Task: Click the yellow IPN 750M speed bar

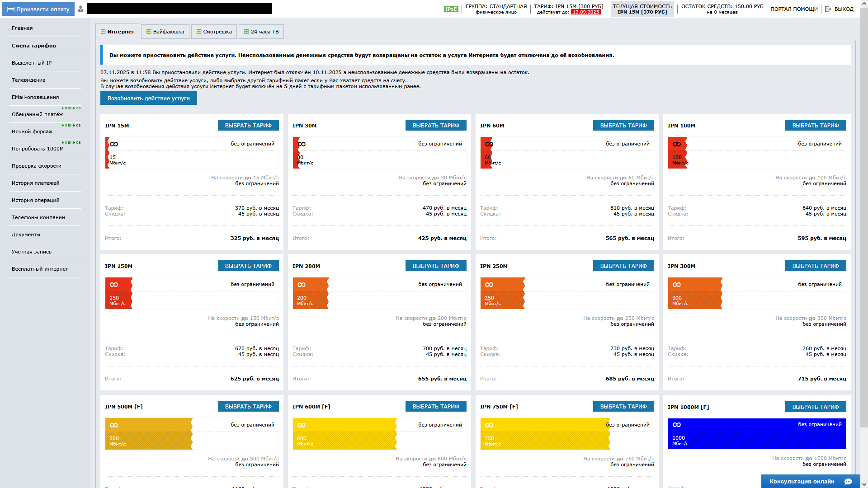Action: pos(545,434)
